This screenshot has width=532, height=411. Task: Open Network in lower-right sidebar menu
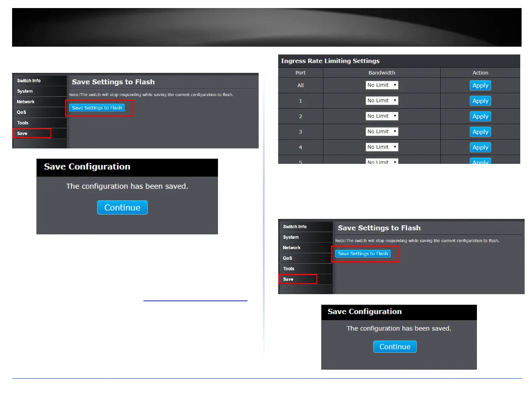(x=306, y=247)
